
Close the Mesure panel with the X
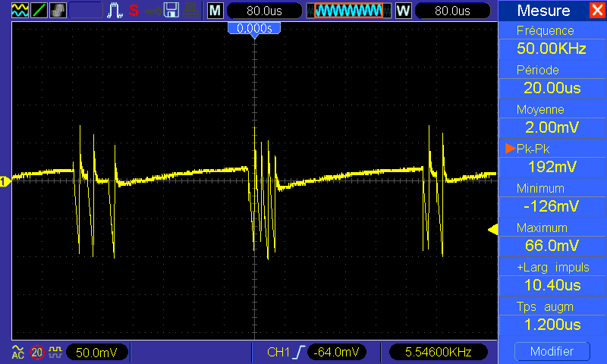pos(597,11)
